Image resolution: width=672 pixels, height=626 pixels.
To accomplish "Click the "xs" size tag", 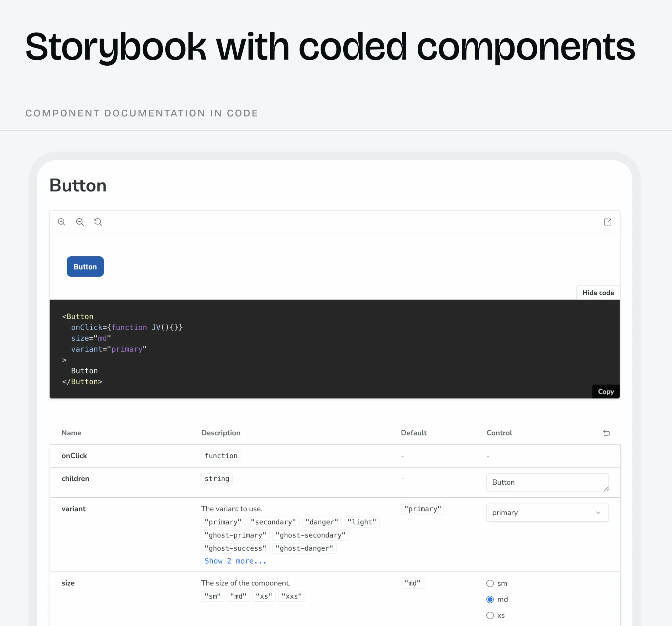I will click(264, 596).
